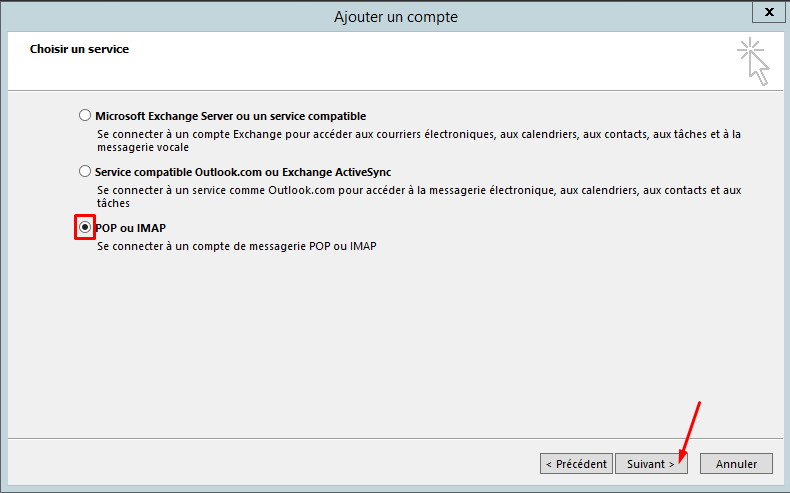Click the Outlook.com service description text
Image resolution: width=790 pixels, height=493 pixels.
coord(420,189)
